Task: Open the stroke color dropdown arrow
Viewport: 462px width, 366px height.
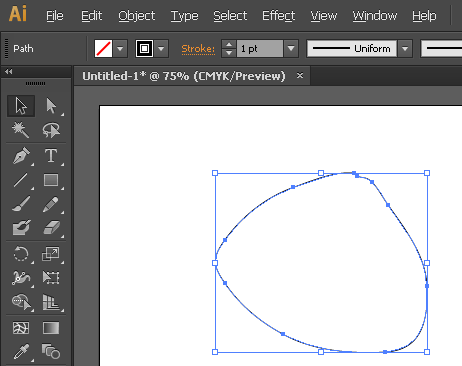Action: coord(161,49)
